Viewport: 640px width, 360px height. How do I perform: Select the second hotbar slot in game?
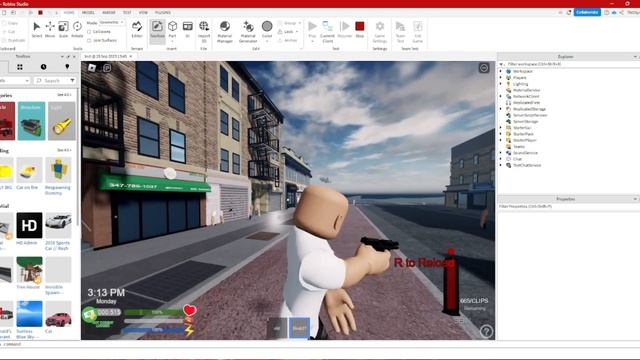[x=299, y=327]
